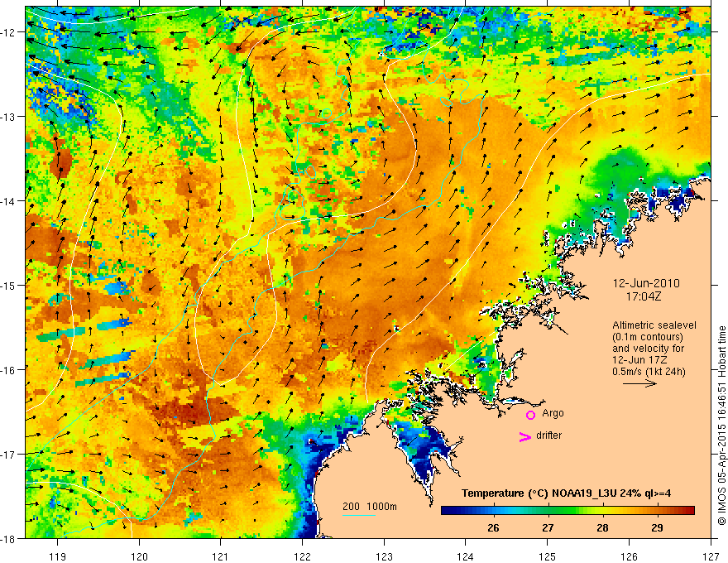Click the temperature colorbar near 28

[602, 511]
